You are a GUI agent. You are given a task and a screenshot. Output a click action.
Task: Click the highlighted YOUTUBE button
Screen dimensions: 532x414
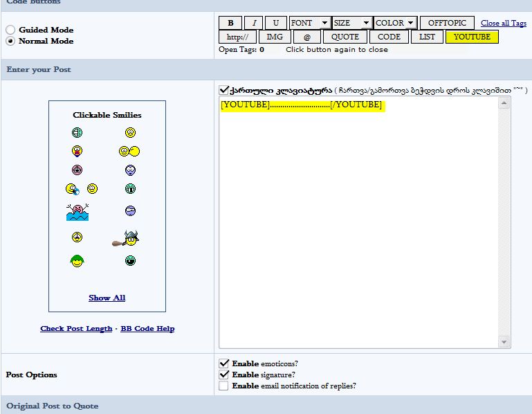(x=472, y=37)
